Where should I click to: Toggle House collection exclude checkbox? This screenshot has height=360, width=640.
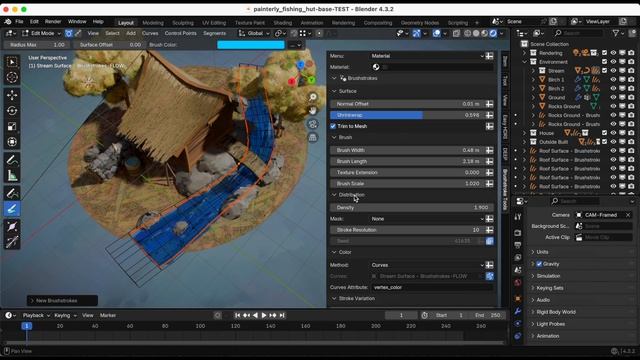(x=604, y=133)
